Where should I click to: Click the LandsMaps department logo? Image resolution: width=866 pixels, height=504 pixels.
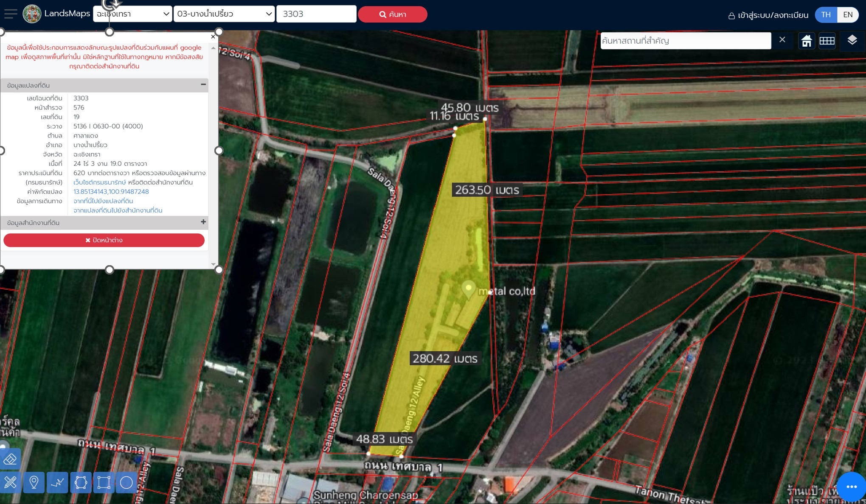pyautogui.click(x=32, y=14)
